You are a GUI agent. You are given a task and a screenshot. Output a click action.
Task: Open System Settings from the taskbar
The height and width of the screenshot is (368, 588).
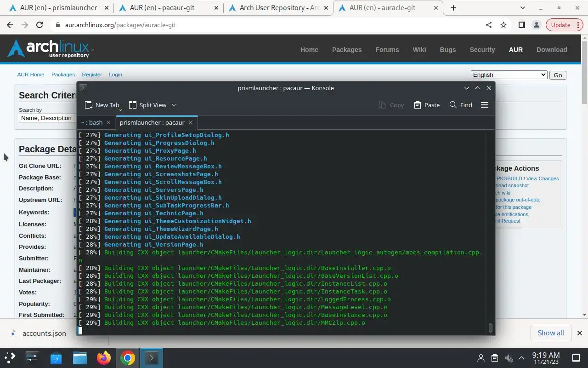click(x=32, y=357)
